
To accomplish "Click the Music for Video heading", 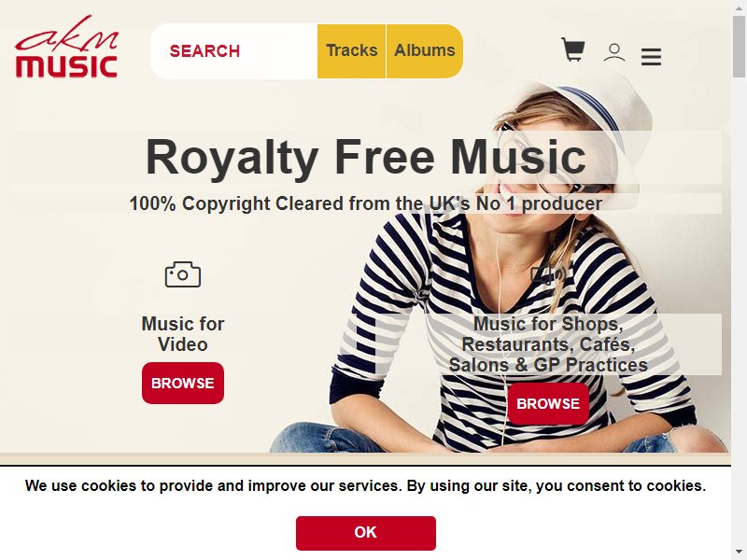I will [183, 334].
